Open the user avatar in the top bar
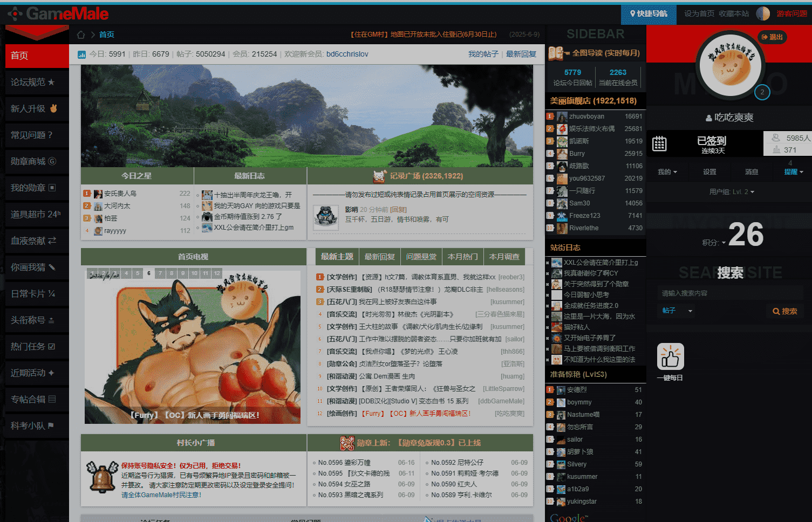The height and width of the screenshot is (522, 812). (x=763, y=13)
